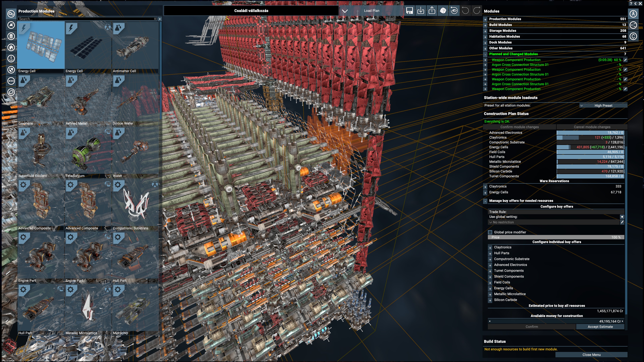Open the help question mark icon
Screen dimensions: 644x362
[631, 4]
